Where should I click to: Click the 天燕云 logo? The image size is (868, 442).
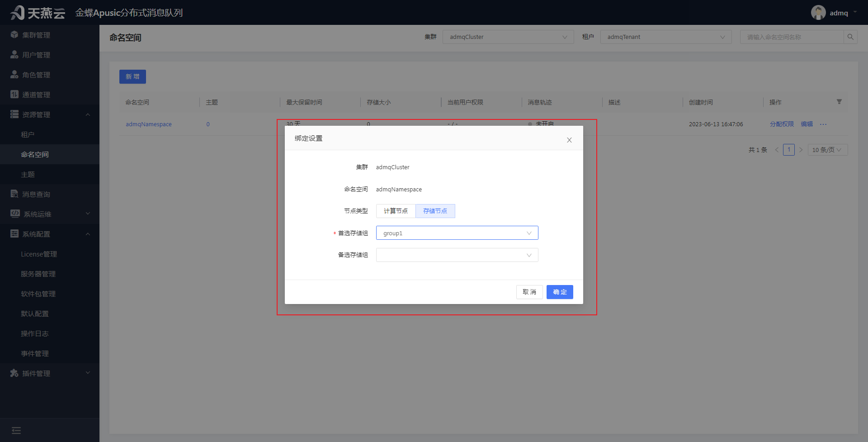pyautogui.click(x=38, y=13)
